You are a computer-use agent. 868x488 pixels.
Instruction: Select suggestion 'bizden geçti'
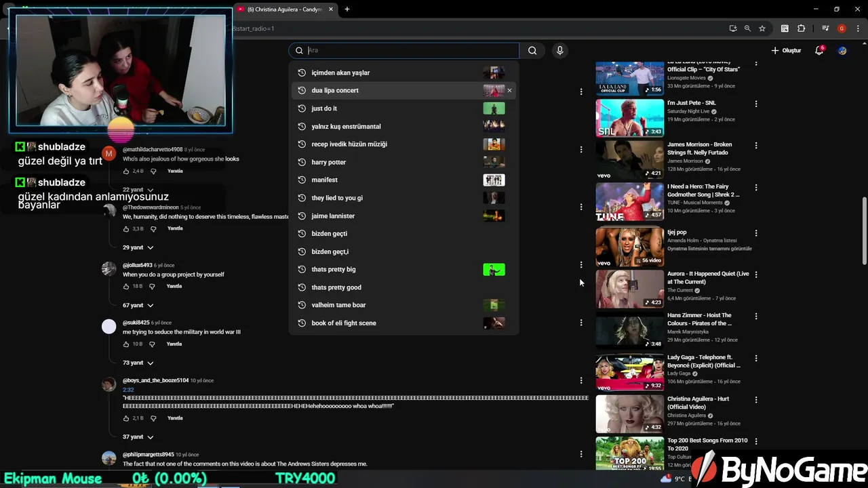pos(403,233)
